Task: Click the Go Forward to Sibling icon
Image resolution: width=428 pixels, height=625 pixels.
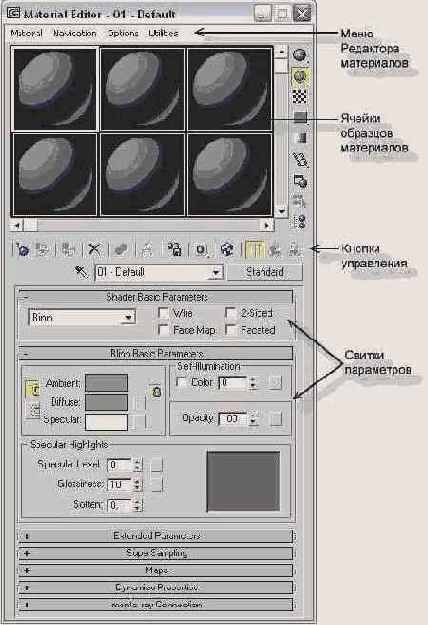Action: [294, 250]
